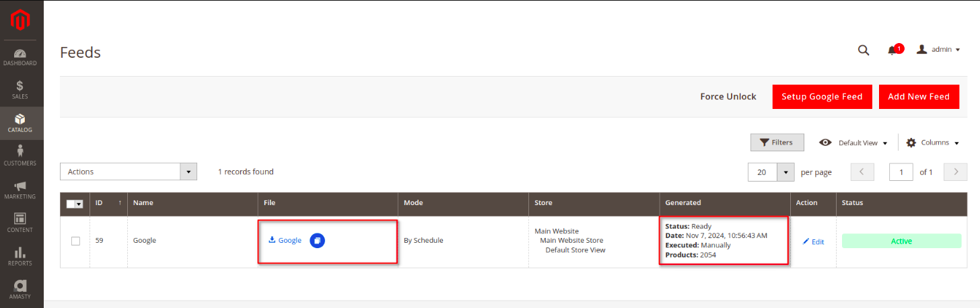Click the 'Executed: Manually' text
The height and width of the screenshot is (308, 980).
click(698, 245)
